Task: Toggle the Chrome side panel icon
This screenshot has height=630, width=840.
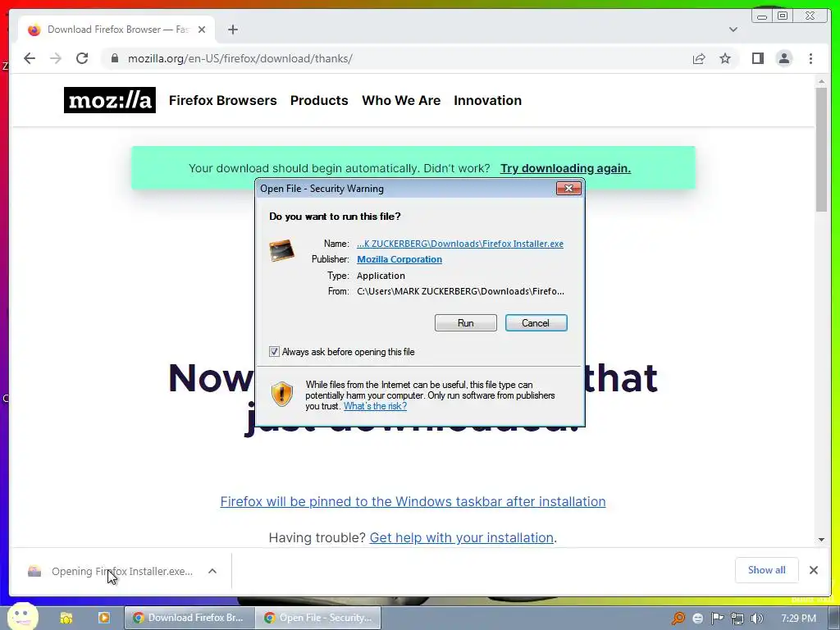Action: click(757, 58)
